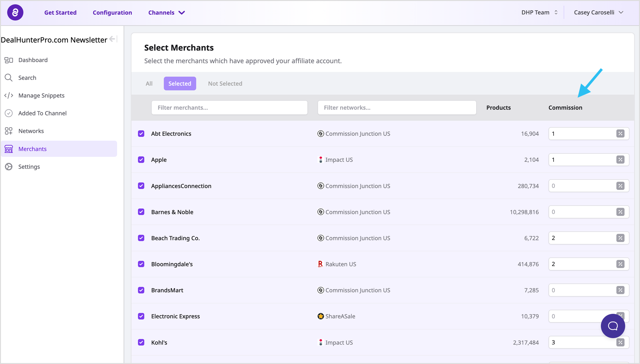This screenshot has width=640, height=364.
Task: Open Casey Caroselli account menu
Action: (598, 12)
